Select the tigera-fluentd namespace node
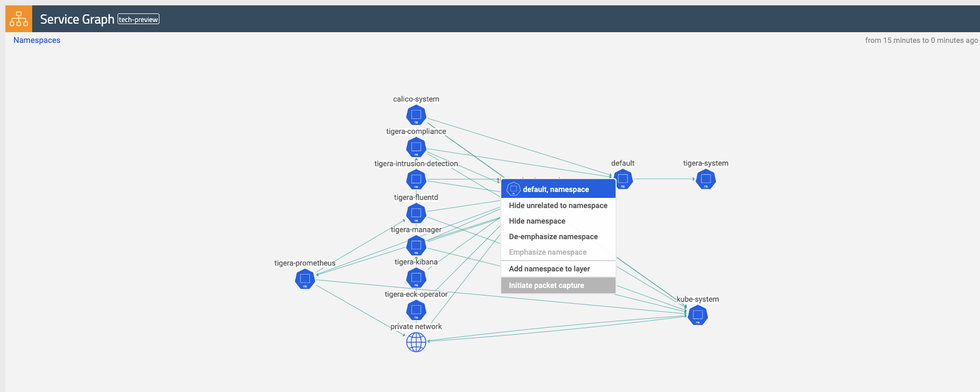980x392 pixels. click(416, 213)
